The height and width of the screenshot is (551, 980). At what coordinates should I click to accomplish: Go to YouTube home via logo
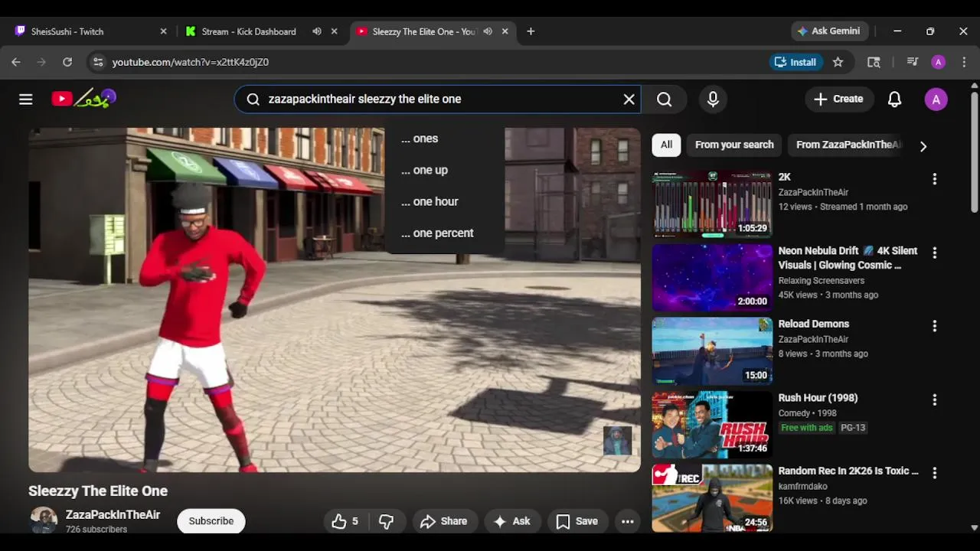point(83,99)
